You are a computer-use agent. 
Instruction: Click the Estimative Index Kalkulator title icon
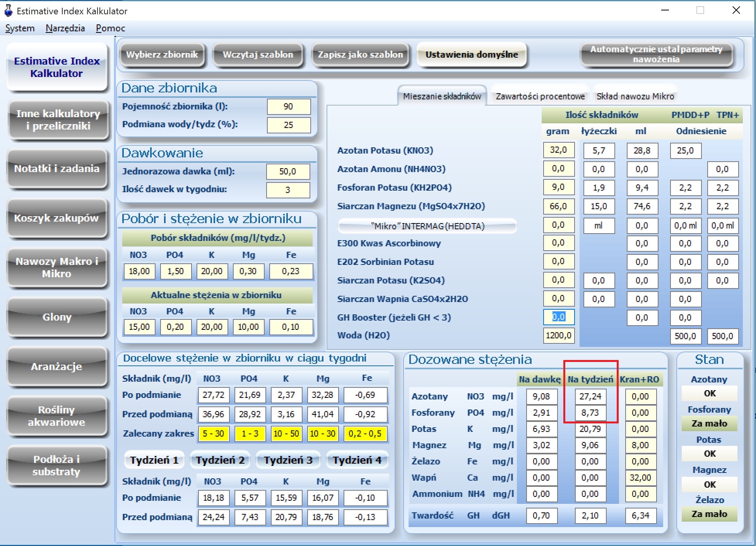[x=8, y=10]
